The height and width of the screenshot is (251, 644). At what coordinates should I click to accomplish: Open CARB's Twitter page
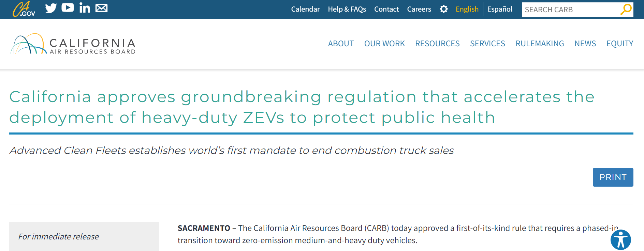[x=51, y=8]
